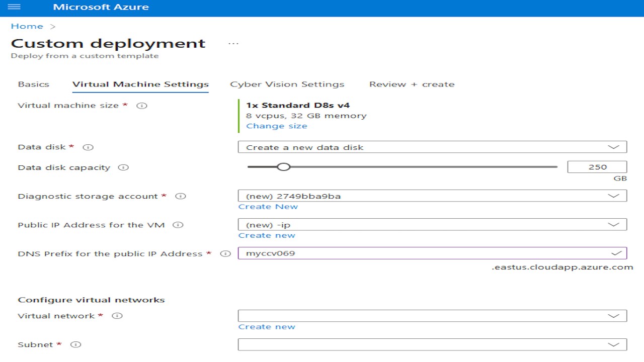Expand the Data disk dropdown

click(x=432, y=147)
